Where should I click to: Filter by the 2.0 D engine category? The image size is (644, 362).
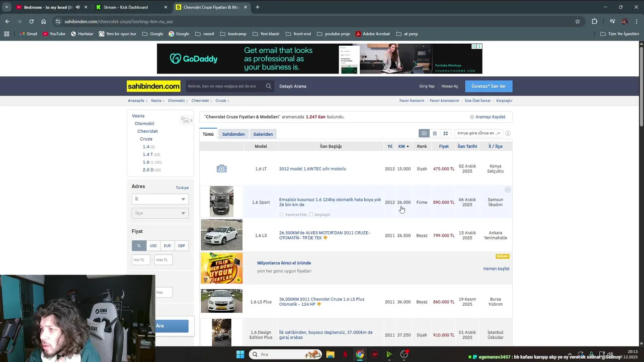(148, 170)
